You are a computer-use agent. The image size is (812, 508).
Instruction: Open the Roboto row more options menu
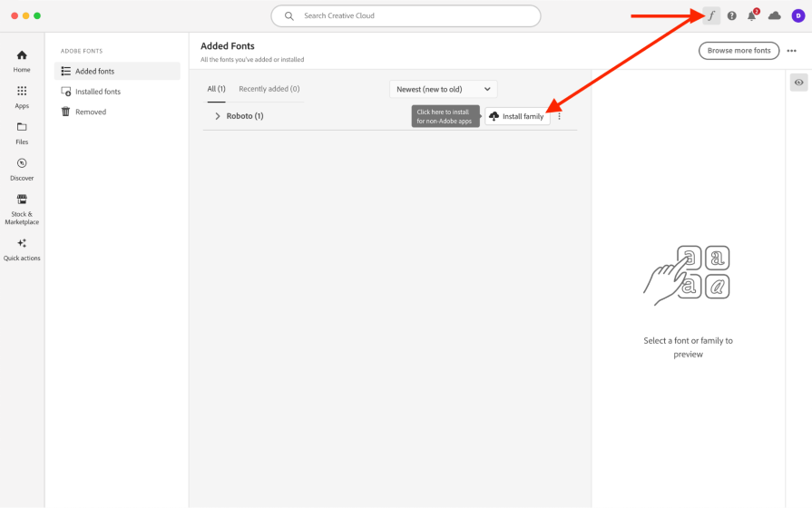pos(560,116)
